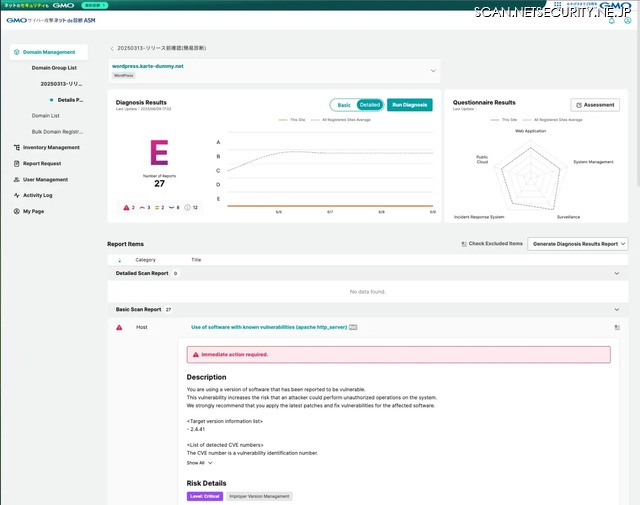Click the Report Request sidebar icon
Screen dimensions: 640x505
(x=15, y=163)
